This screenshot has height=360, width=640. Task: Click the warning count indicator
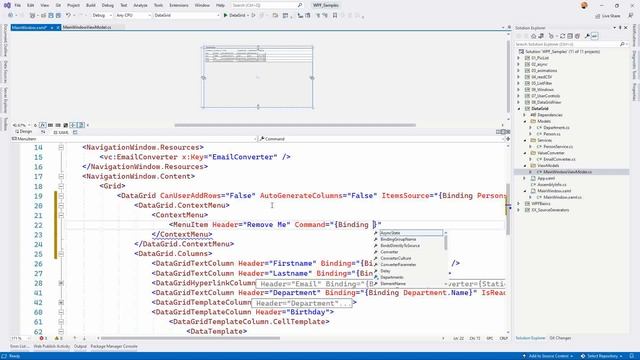58,338
